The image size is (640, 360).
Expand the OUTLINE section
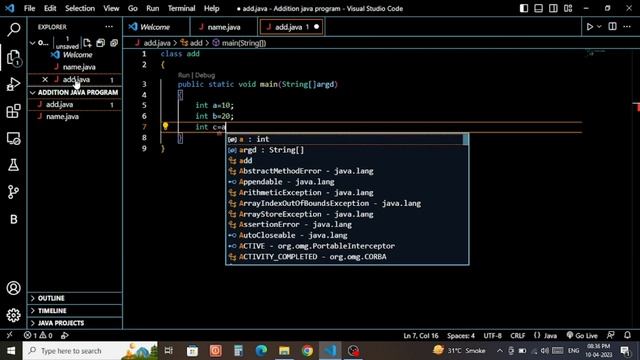point(75,298)
